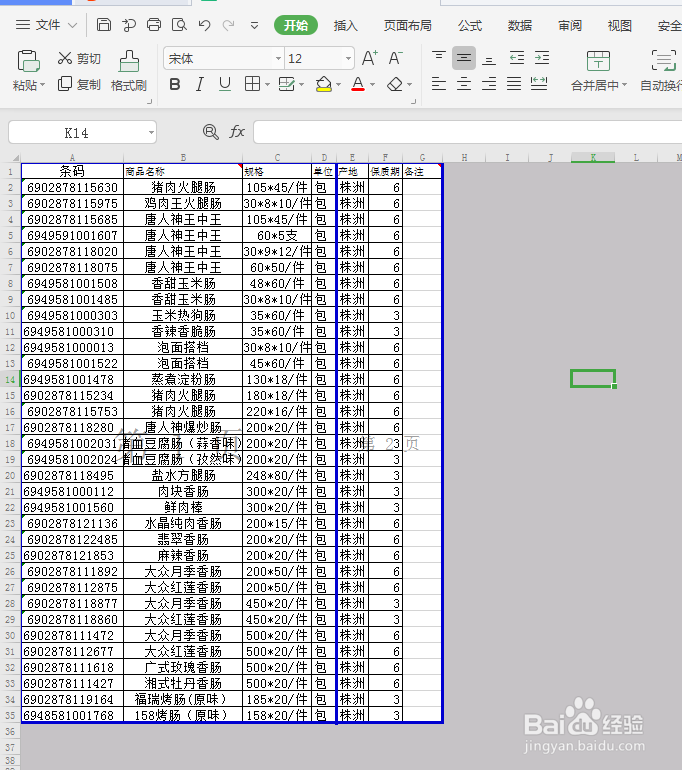
Task: Toggle Underline formatting
Action: (225, 84)
